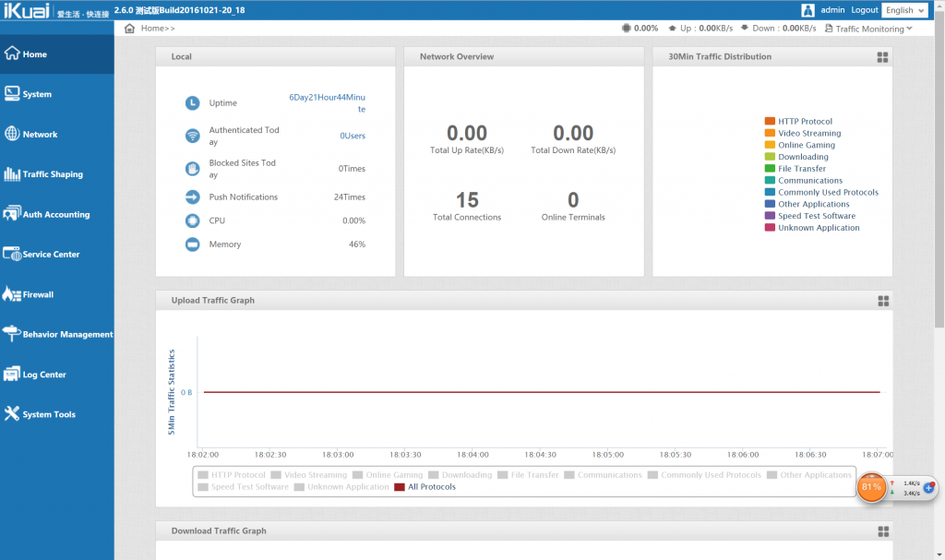
Task: Click the 0Users authenticated link
Action: tap(353, 136)
